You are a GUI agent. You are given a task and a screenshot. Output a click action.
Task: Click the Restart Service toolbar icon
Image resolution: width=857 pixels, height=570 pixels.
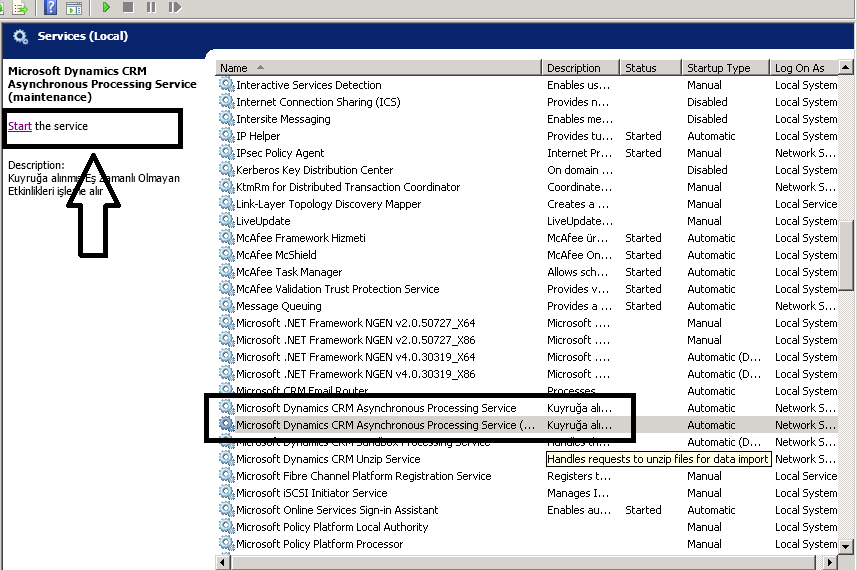(x=174, y=7)
